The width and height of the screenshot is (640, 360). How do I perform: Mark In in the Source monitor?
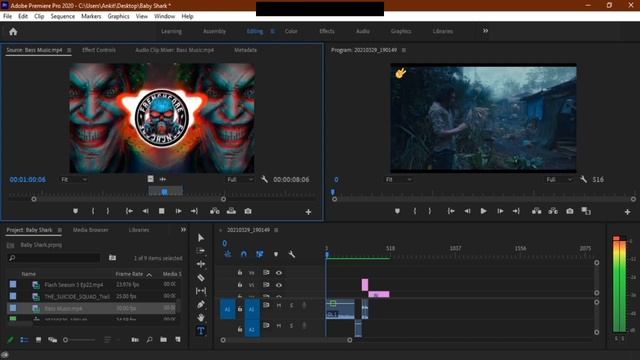[93, 211]
